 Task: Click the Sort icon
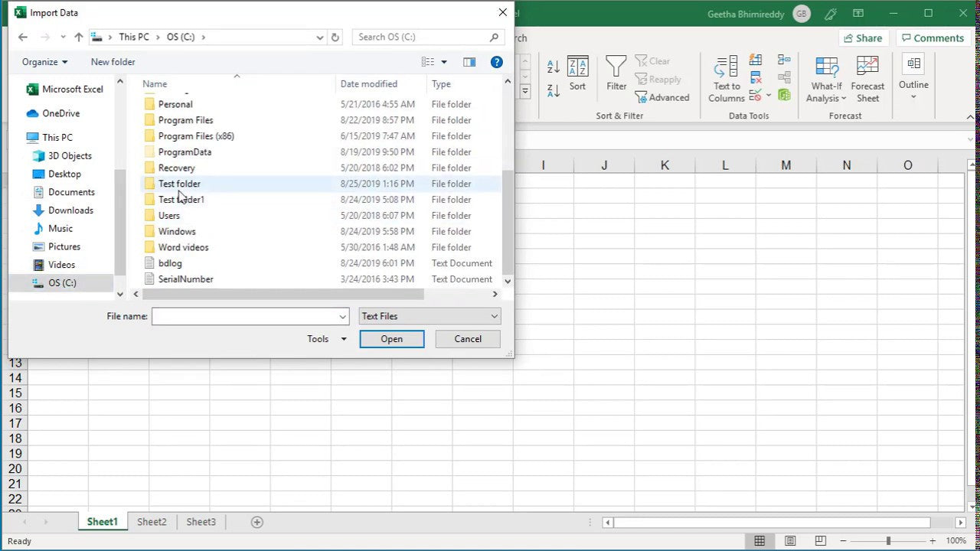tap(577, 74)
